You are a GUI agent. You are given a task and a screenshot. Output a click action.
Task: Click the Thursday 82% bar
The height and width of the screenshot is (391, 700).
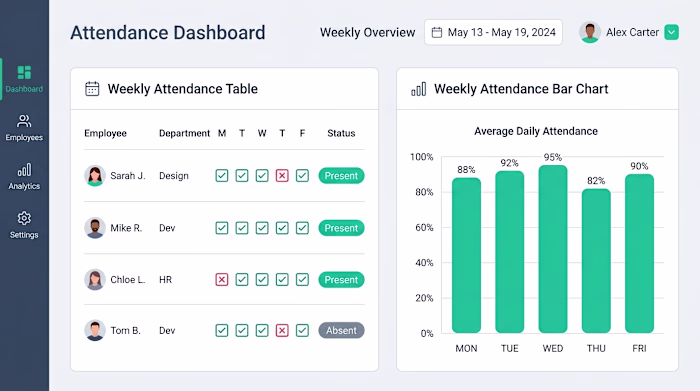[596, 261]
